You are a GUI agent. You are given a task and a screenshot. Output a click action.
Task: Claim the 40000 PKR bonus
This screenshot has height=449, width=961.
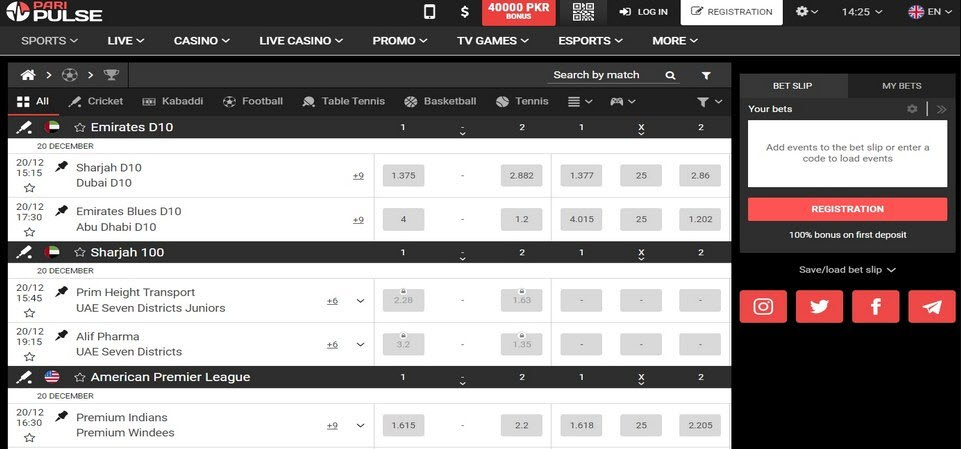(x=518, y=13)
